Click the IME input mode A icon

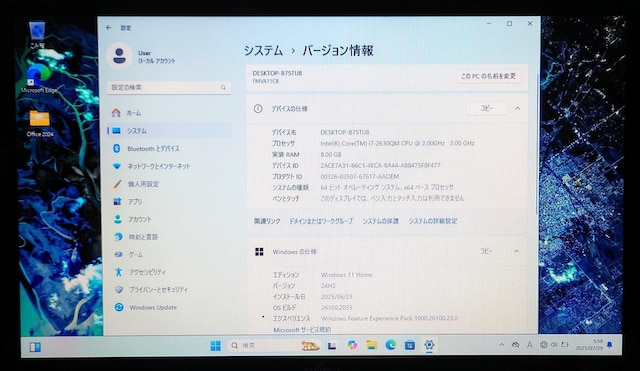[x=529, y=345]
